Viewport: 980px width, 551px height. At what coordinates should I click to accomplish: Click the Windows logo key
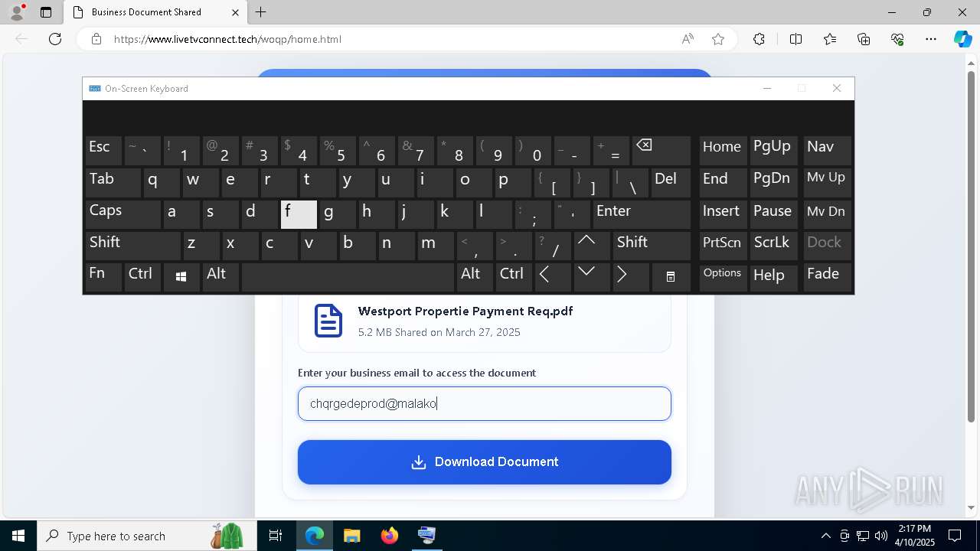click(x=181, y=277)
